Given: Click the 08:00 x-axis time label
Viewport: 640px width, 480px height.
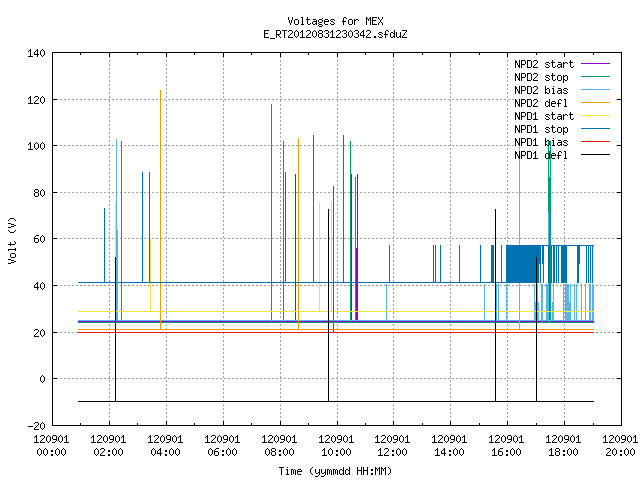Looking at the screenshot, I should tap(279, 452).
